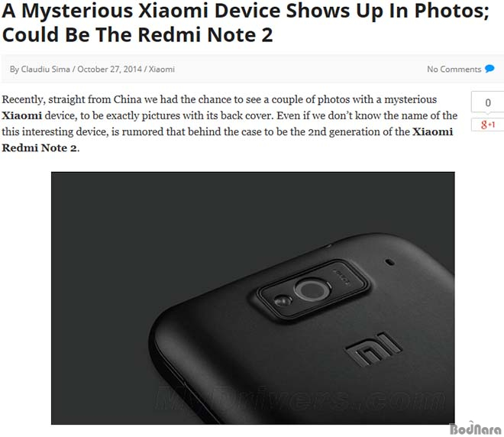504x437 pixels.
Task: Click the round camera lens in photo
Action: [x=311, y=290]
